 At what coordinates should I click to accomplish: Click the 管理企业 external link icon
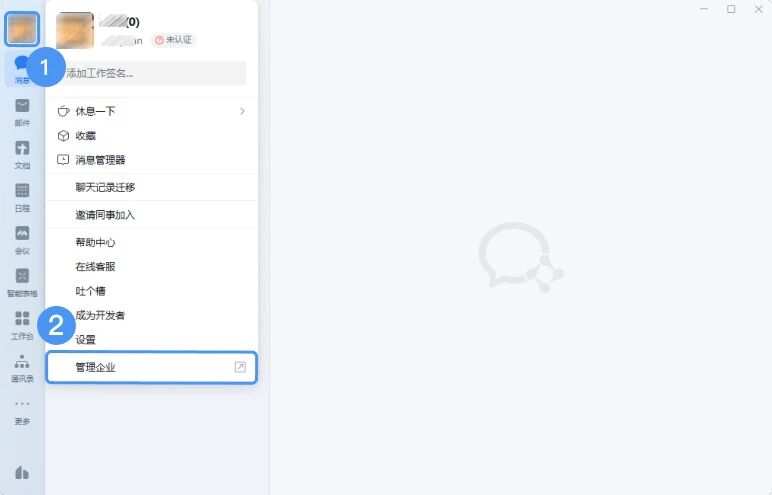[x=240, y=367]
